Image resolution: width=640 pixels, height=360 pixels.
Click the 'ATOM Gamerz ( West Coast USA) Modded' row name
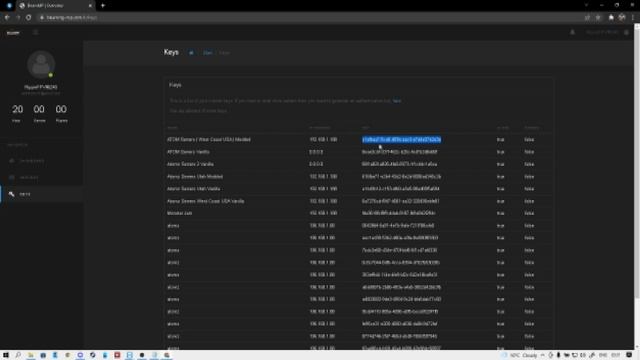pyautogui.click(x=209, y=140)
